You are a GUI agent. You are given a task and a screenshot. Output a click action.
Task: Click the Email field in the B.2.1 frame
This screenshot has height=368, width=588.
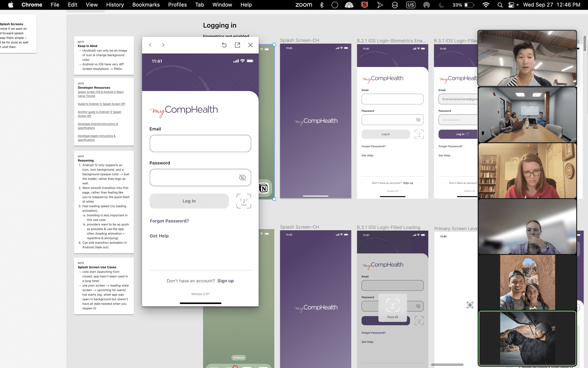(x=393, y=99)
